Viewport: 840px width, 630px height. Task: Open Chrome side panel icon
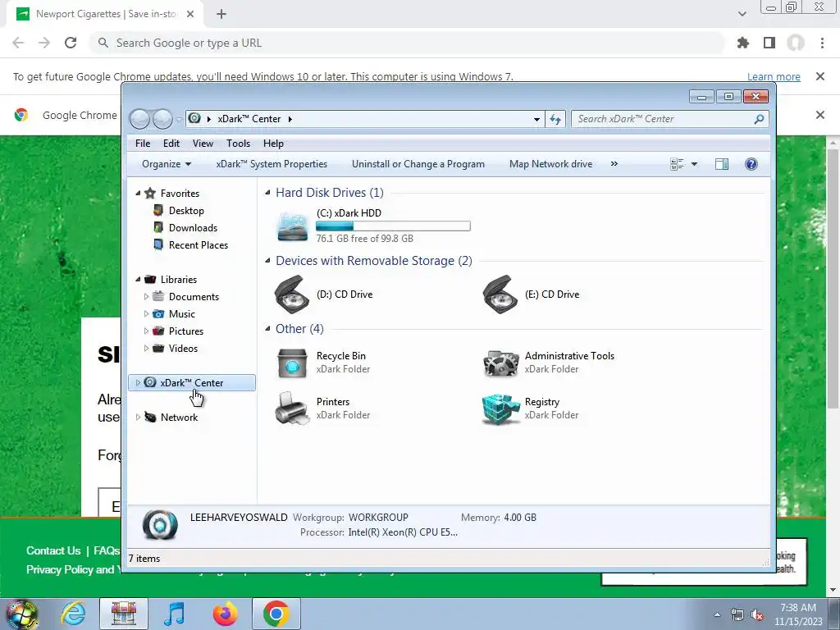coord(769,43)
